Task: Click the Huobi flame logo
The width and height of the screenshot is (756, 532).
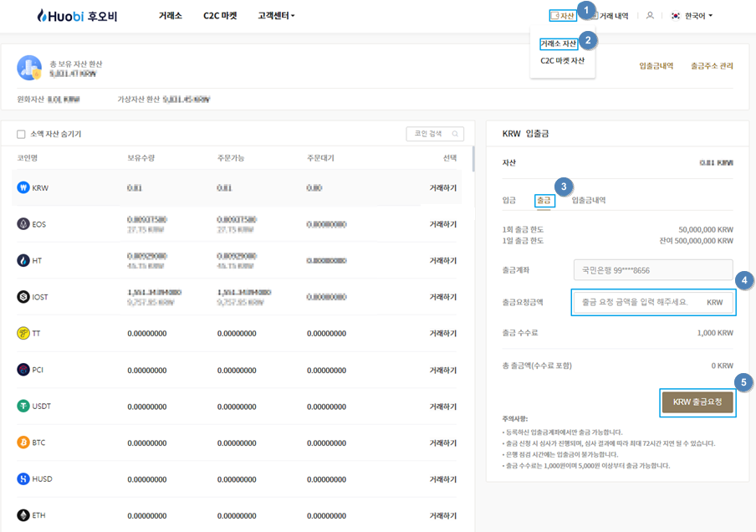Action: (42, 15)
